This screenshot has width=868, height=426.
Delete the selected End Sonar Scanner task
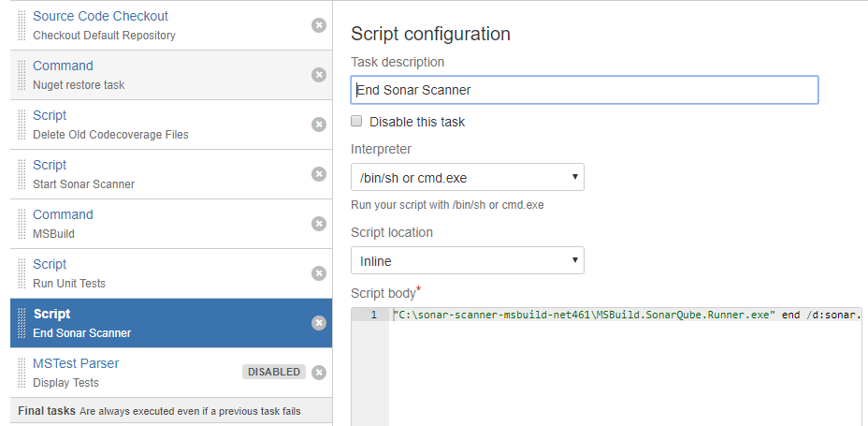(318, 323)
